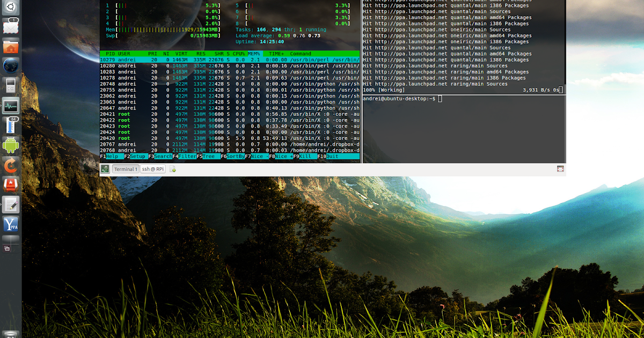Open a new terminal tab with the plus icon
The width and height of the screenshot is (644, 338).
(x=173, y=168)
